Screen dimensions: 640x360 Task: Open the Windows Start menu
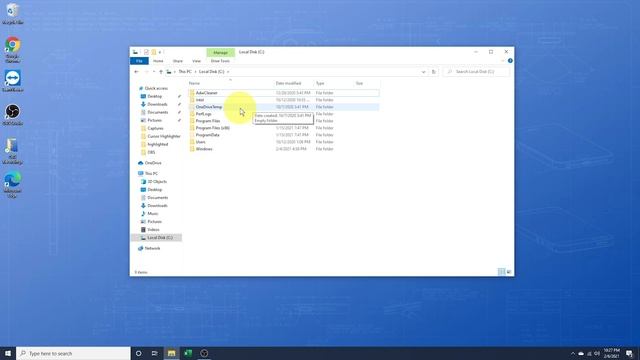8,353
